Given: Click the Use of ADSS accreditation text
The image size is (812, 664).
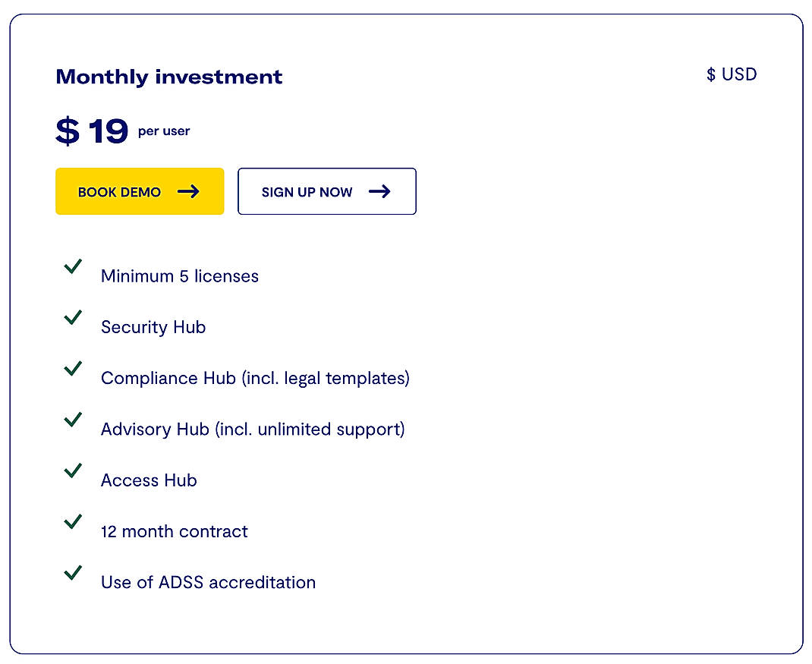Looking at the screenshot, I should click(x=208, y=582).
